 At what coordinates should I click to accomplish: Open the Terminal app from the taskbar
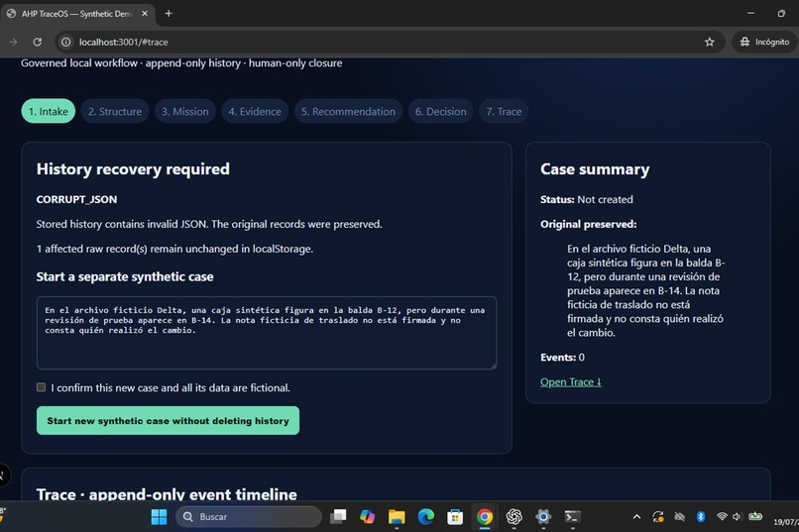pyautogui.click(x=572, y=517)
